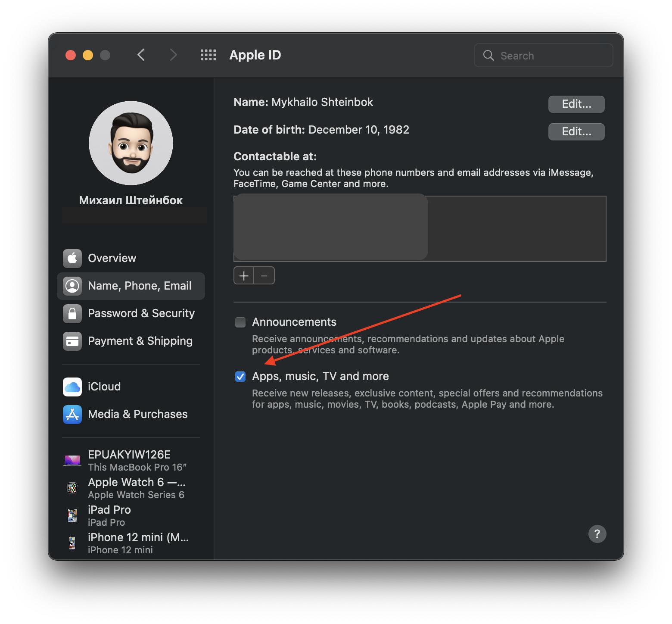Uncheck Apps, music, TV and more
672x624 pixels.
point(240,377)
